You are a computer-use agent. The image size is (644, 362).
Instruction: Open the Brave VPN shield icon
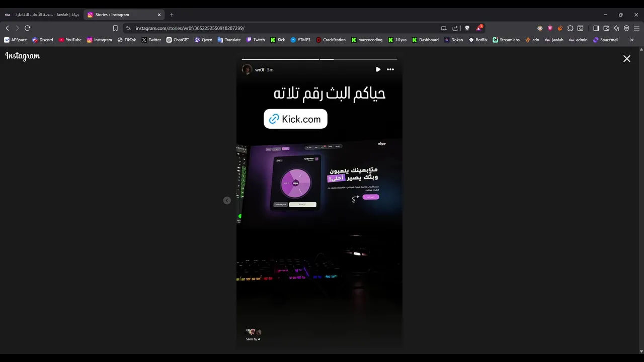click(x=626, y=28)
